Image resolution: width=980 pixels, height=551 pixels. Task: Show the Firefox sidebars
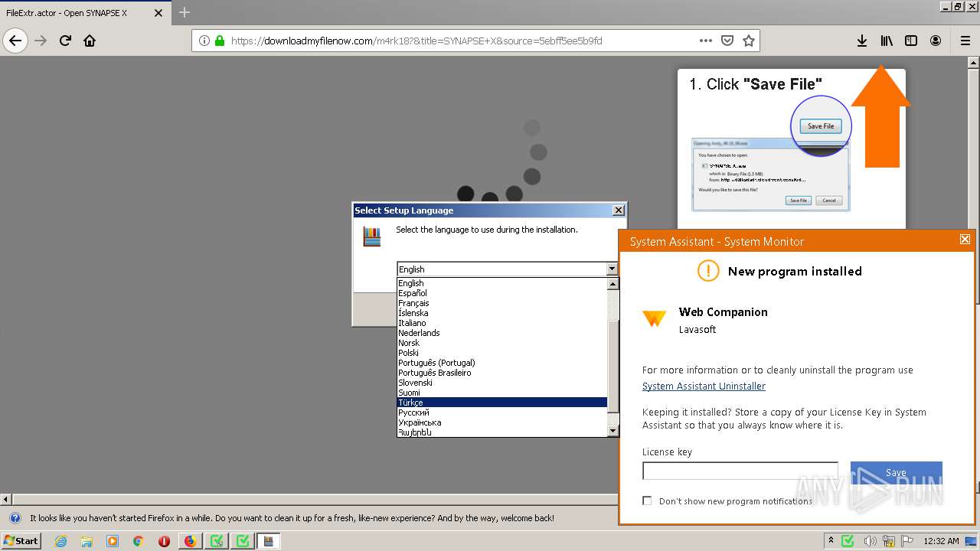pos(911,41)
